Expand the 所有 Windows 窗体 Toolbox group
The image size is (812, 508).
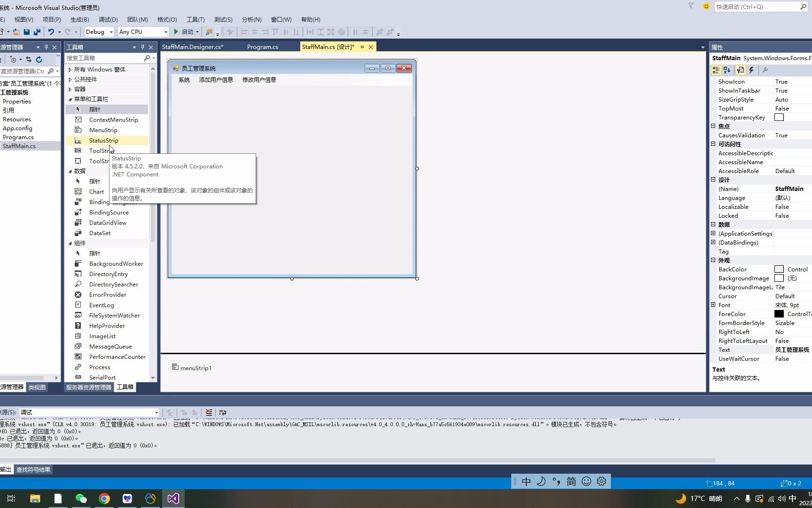click(70, 70)
